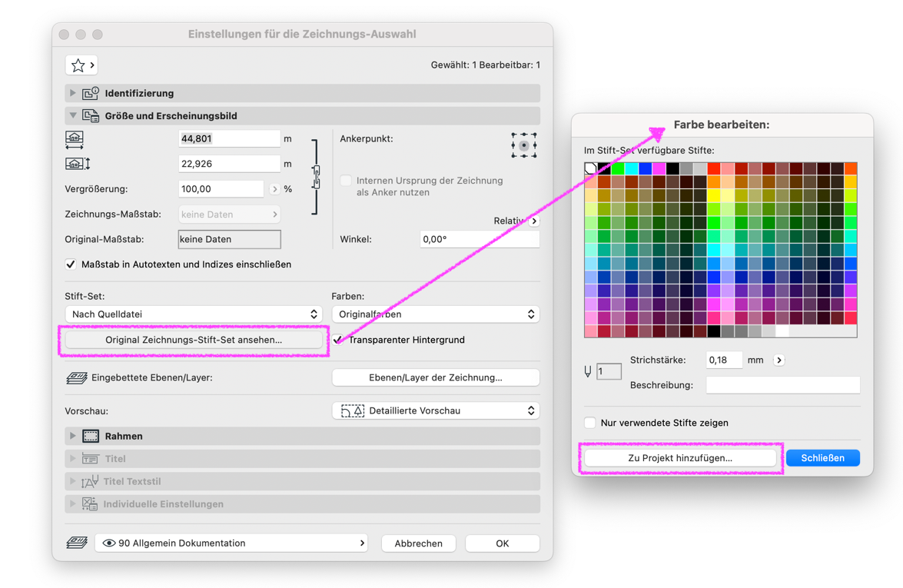Enable Internen Ursprung der Zeichnung als Anker

[x=346, y=181]
